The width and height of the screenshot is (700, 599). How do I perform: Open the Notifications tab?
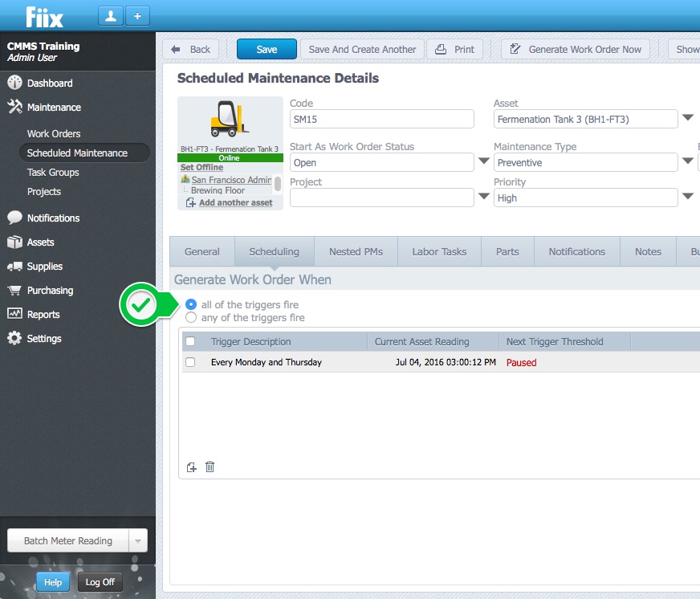[x=577, y=251]
